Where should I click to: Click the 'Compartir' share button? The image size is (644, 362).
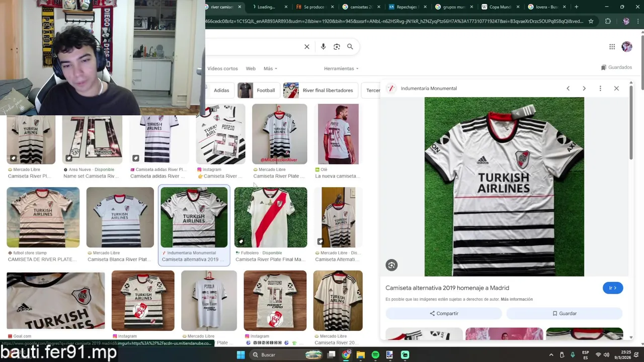(x=444, y=313)
